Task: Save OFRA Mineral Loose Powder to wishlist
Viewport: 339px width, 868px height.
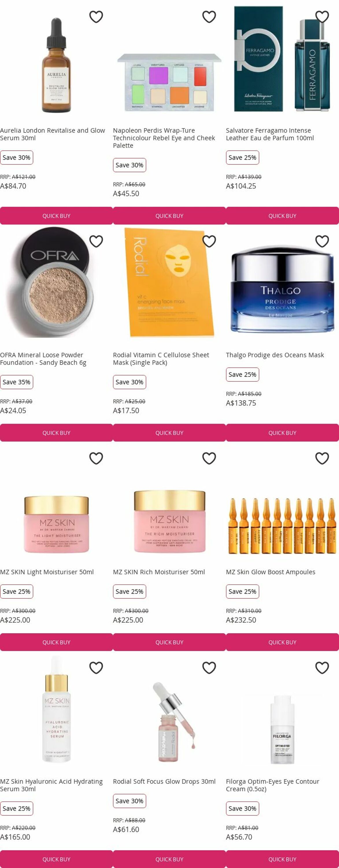Action: pyautogui.click(x=96, y=241)
